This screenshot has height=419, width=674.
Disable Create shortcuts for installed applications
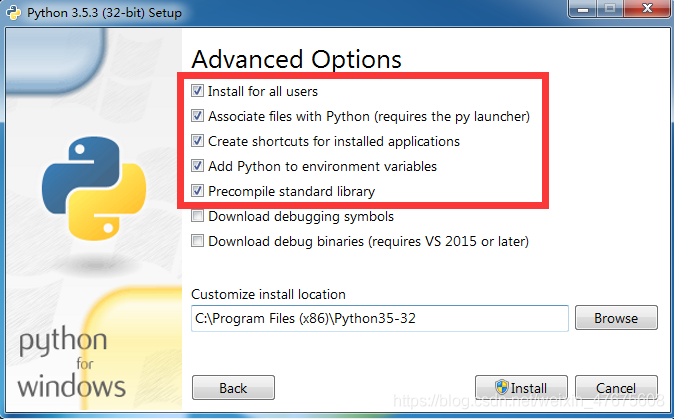198,141
